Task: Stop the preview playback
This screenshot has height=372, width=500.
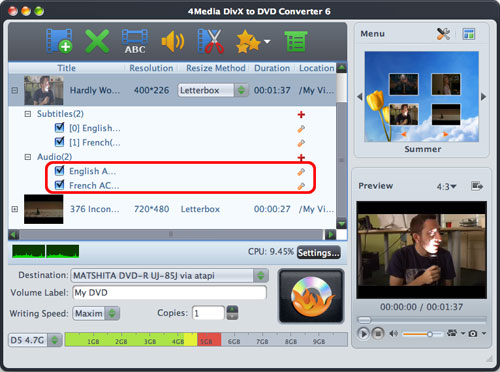Action: pos(378,333)
